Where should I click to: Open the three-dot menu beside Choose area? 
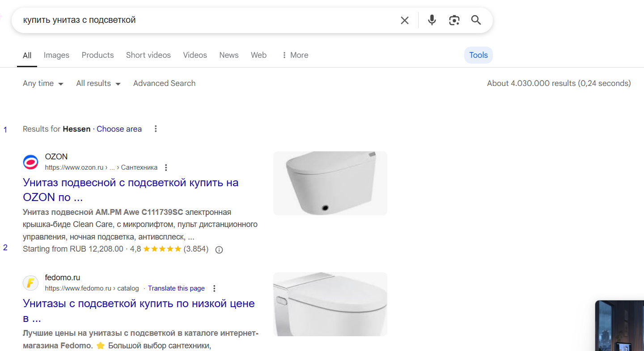(x=156, y=129)
